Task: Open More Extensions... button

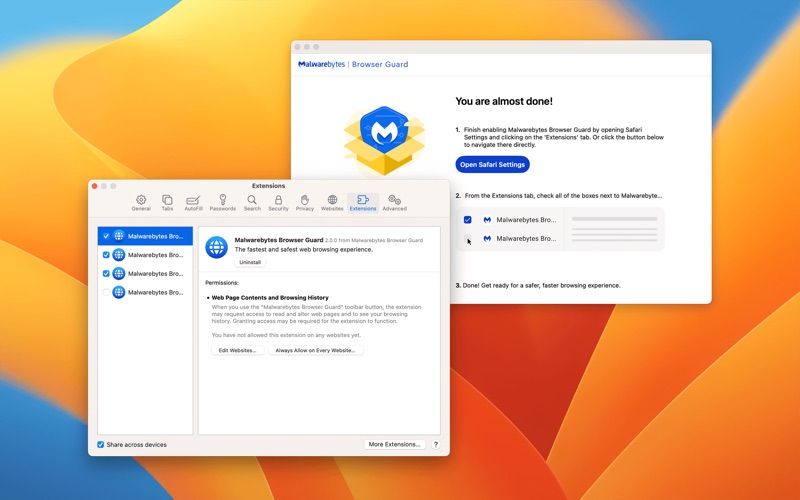Action: pos(394,444)
